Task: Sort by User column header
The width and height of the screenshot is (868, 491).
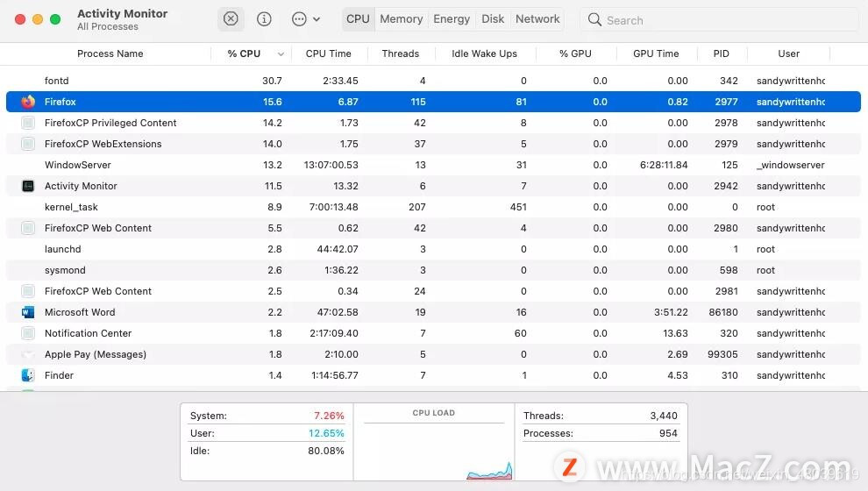Action: tap(789, 53)
